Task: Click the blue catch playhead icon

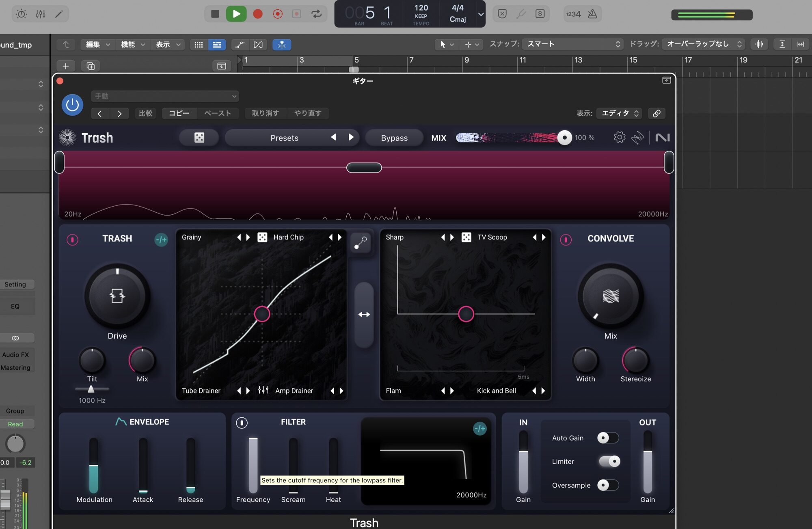Action: 282,45
